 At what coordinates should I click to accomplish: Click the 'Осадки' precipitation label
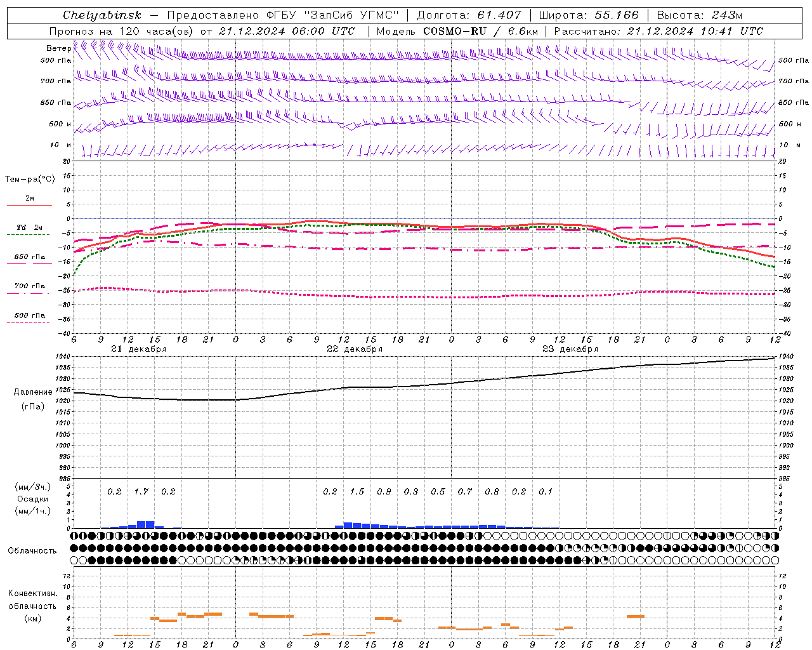(x=33, y=499)
